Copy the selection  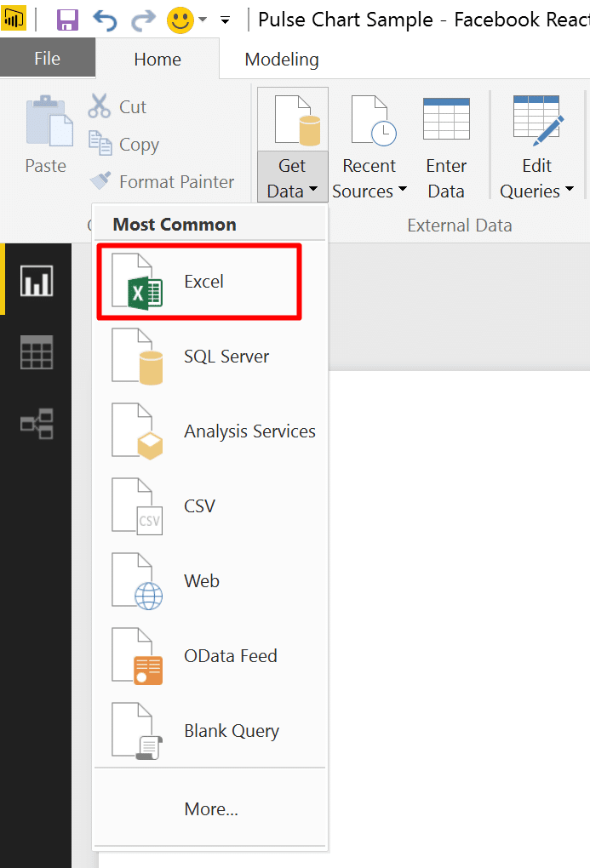point(123,144)
